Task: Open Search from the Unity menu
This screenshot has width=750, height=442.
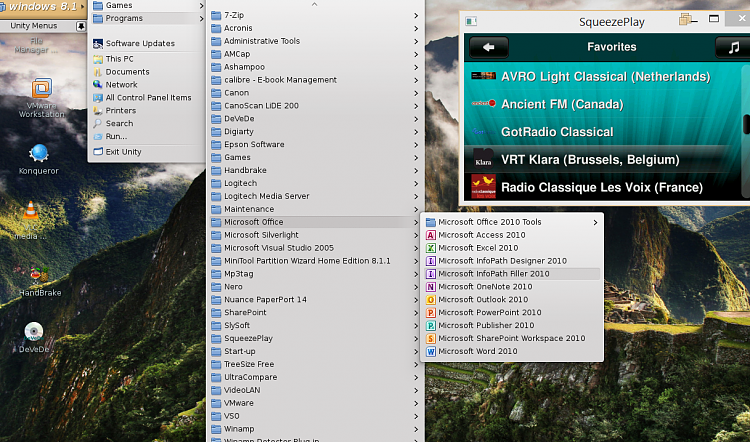Action: click(147, 123)
